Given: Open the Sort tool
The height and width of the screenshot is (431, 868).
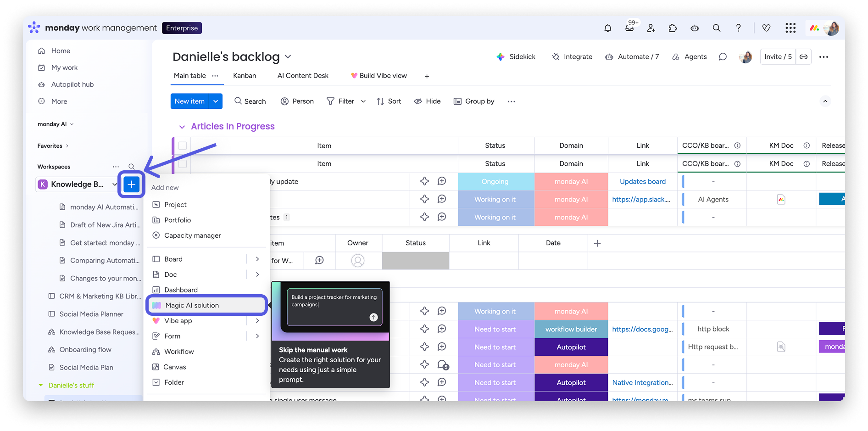Looking at the screenshot, I should [x=389, y=101].
